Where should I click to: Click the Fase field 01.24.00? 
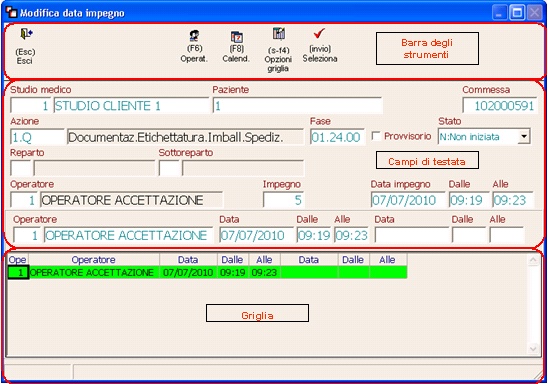(x=337, y=137)
